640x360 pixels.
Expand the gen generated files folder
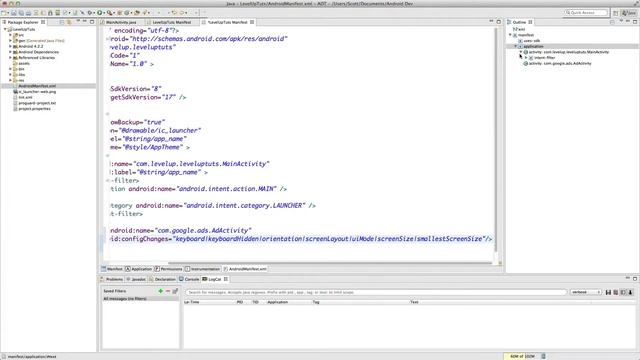coord(11,41)
